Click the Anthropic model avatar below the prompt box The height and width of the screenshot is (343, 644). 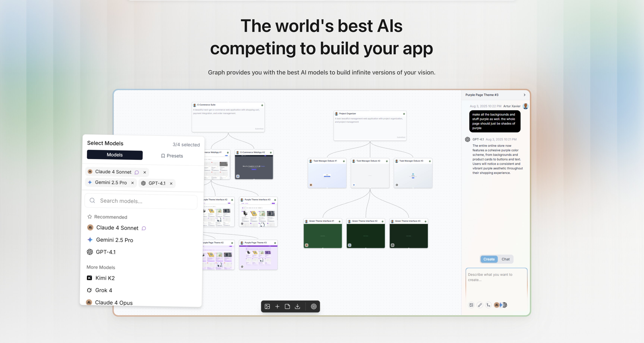[x=497, y=305]
